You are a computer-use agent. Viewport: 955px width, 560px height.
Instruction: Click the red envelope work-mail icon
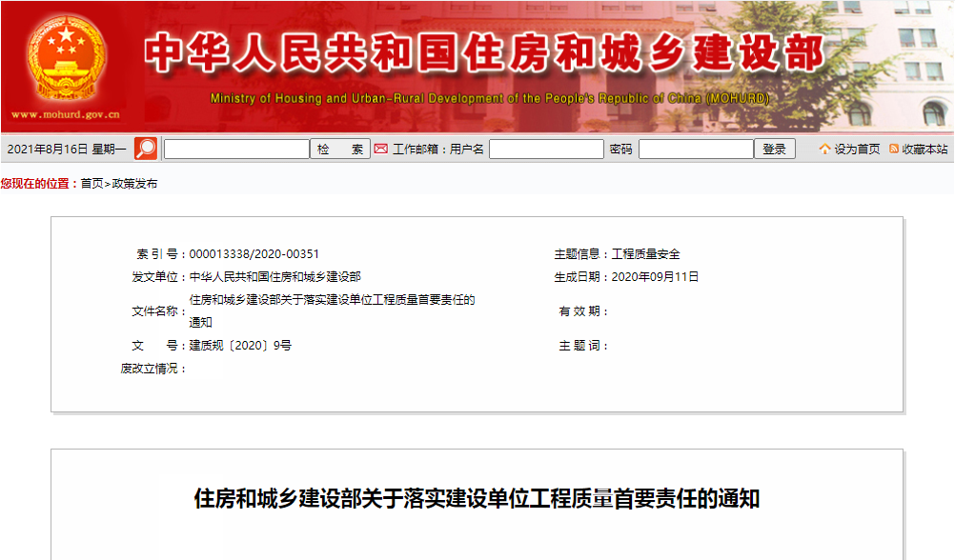[380, 149]
